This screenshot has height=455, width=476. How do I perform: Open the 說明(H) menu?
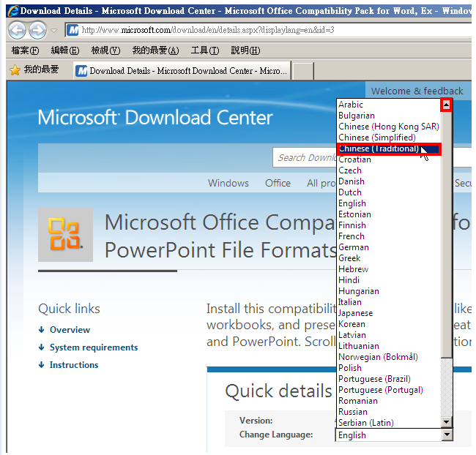pos(245,50)
